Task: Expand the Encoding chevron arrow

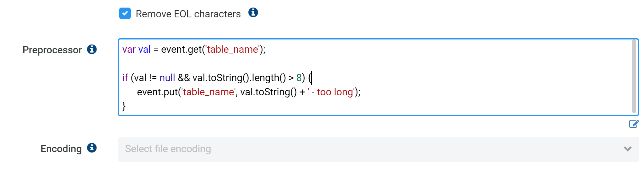Action: [x=628, y=149]
